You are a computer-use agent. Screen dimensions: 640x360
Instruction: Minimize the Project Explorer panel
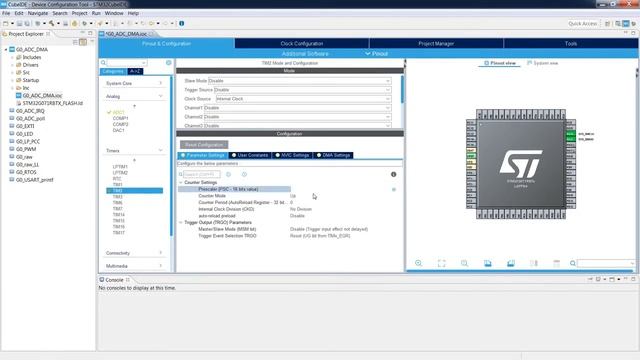coord(83,33)
